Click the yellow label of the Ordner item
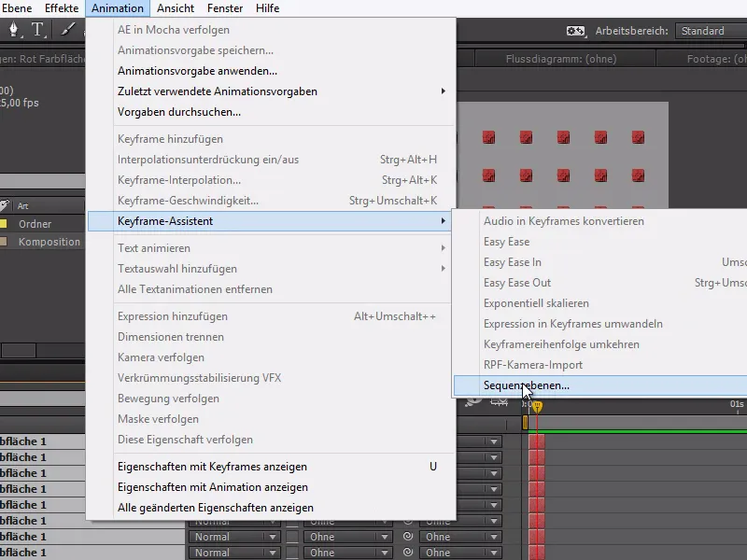The height and width of the screenshot is (560, 747). [x=4, y=224]
